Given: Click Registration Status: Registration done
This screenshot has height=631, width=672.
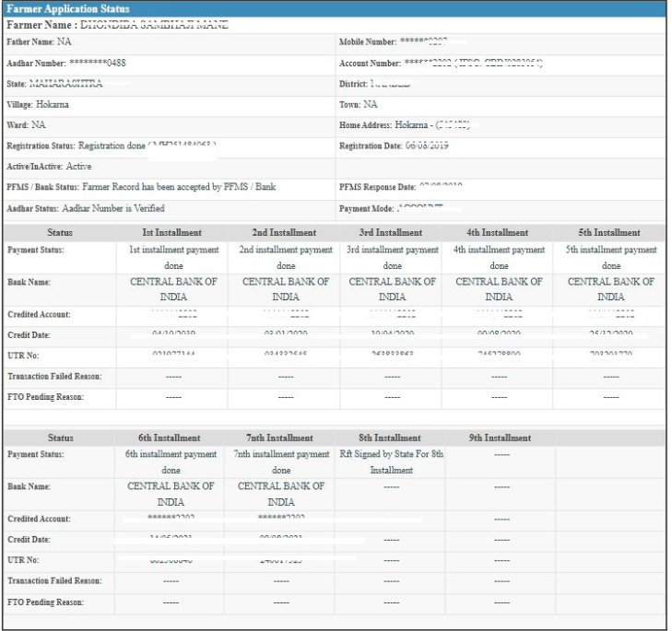Looking at the screenshot, I should click(x=76, y=146).
